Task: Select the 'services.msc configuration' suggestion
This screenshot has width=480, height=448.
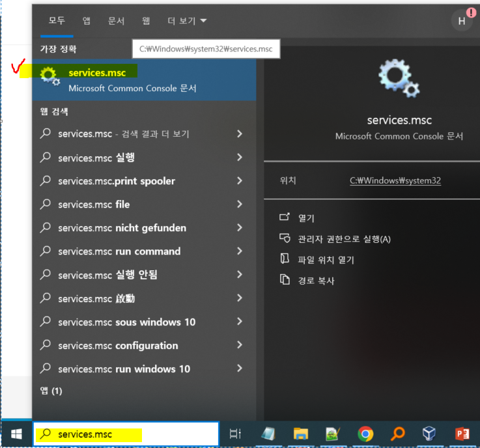Action: (x=144, y=346)
